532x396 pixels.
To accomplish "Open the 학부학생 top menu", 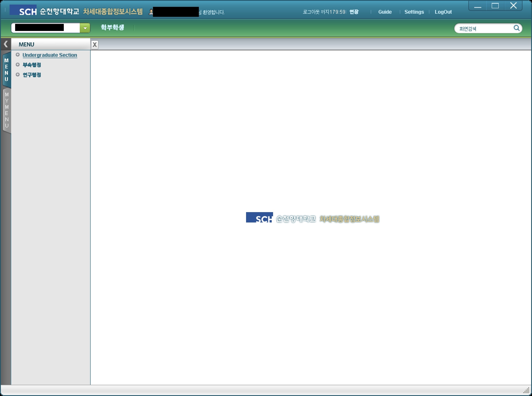I will point(112,27).
